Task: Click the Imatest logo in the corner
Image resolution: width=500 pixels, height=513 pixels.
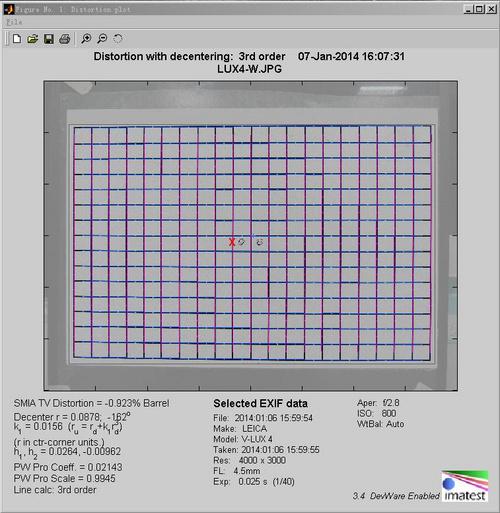Action: point(465,486)
